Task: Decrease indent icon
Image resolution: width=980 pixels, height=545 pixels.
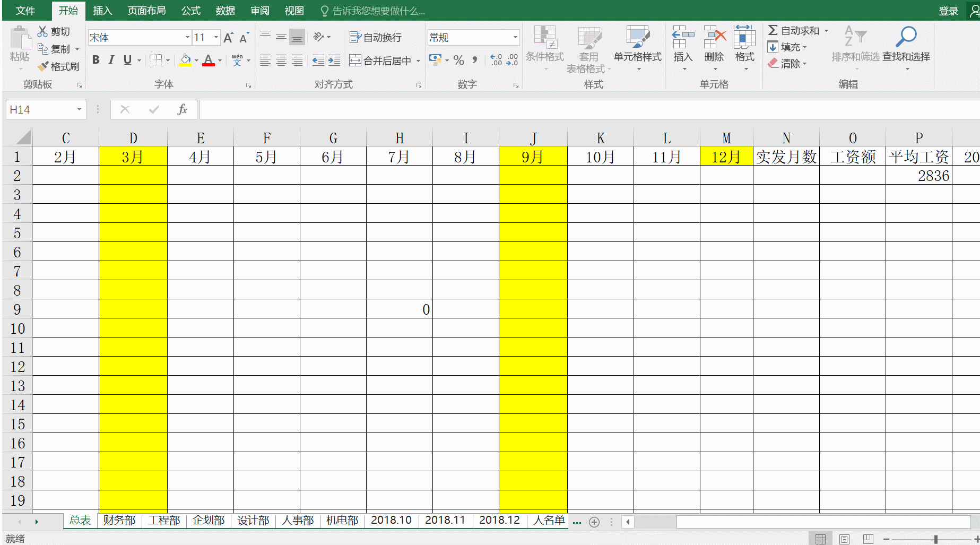Action: (318, 60)
